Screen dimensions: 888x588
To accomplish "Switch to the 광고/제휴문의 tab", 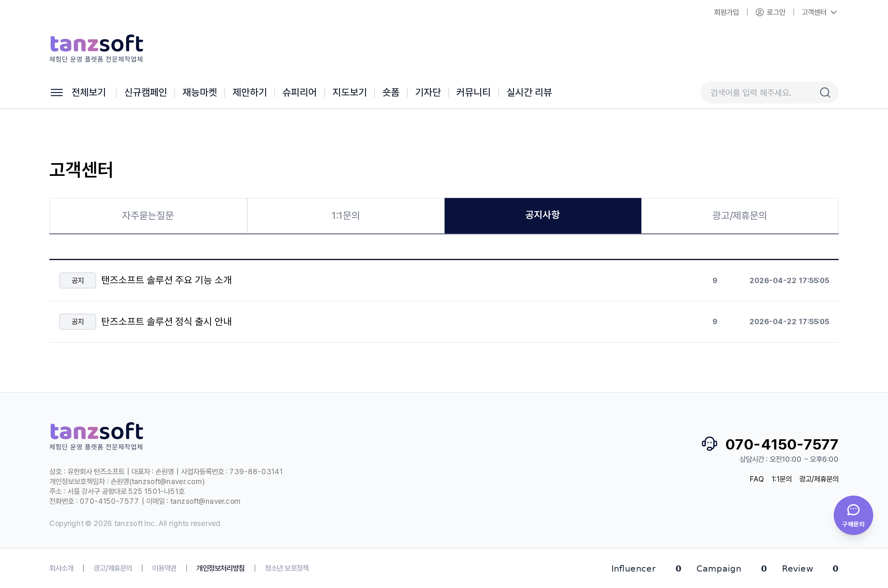I will tap(740, 216).
